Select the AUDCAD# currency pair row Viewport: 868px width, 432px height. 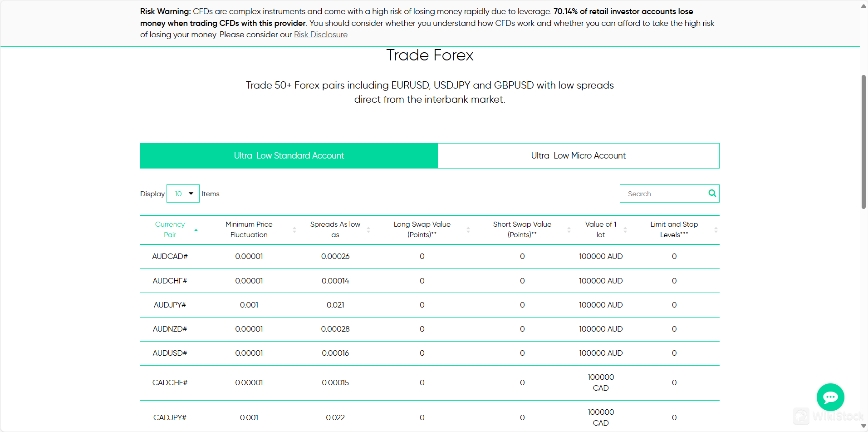[x=170, y=256]
